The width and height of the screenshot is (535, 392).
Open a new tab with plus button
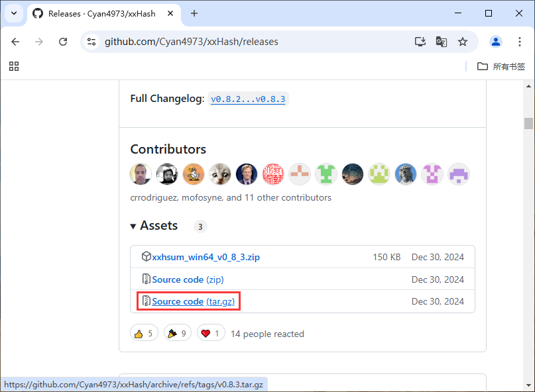pyautogui.click(x=194, y=13)
